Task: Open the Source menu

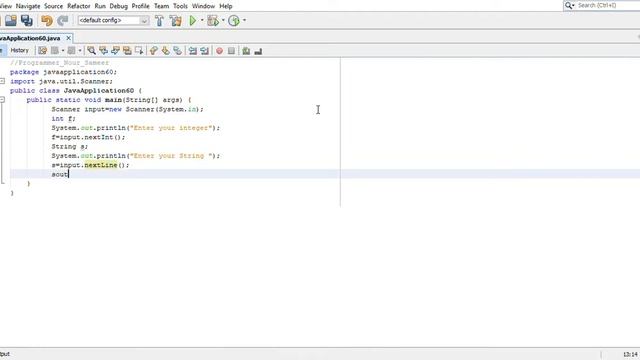Action: [53, 6]
